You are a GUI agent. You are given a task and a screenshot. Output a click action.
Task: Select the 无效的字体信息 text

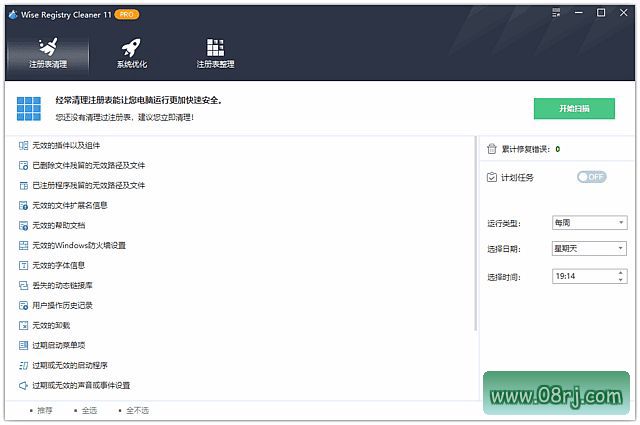click(x=59, y=265)
